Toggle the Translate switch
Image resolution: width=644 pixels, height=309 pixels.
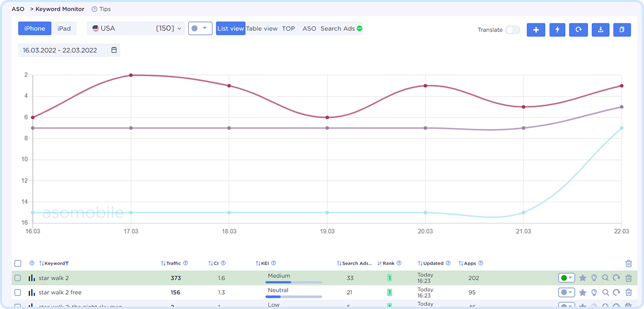pos(513,30)
